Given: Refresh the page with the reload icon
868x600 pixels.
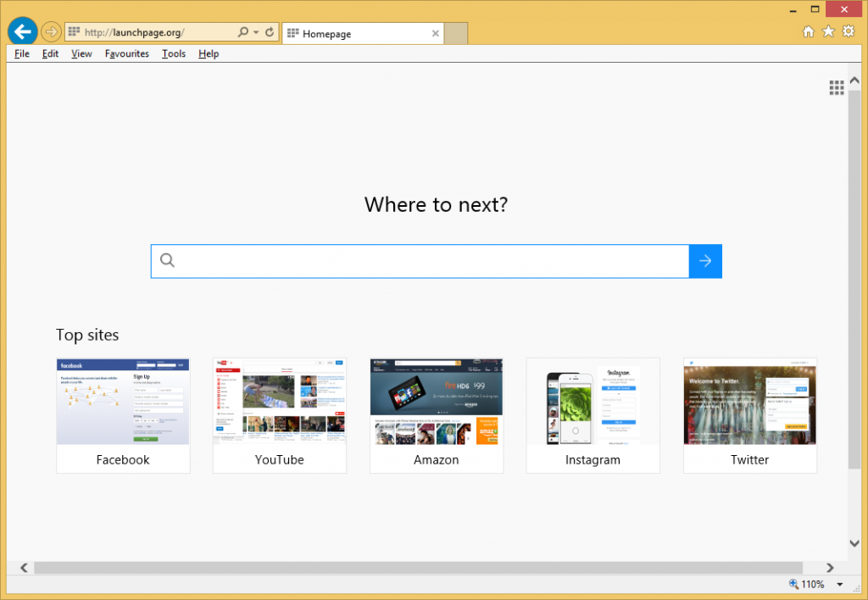Looking at the screenshot, I should 270,32.
